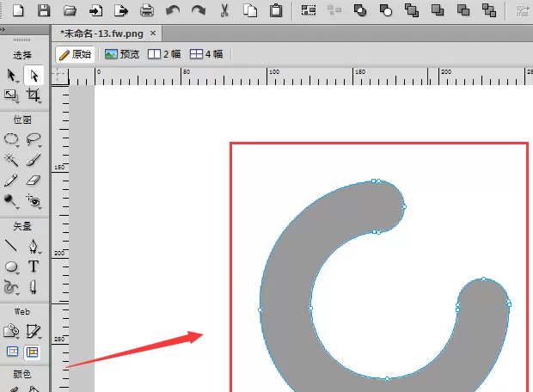Select the Red Eye Removal tool
The width and height of the screenshot is (533, 392).
tap(34, 201)
